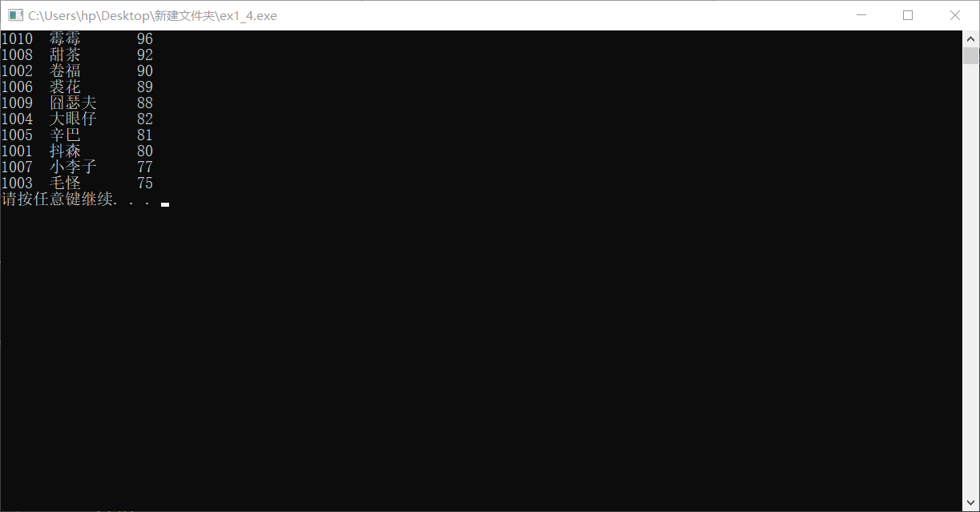The image size is (980, 512).
Task: Click student ID 1002
Action: 17,71
